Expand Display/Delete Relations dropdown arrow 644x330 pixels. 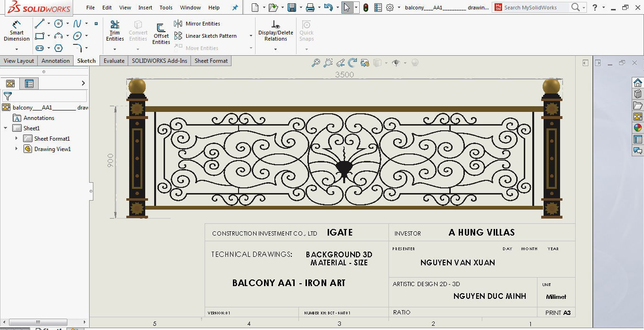point(276,49)
